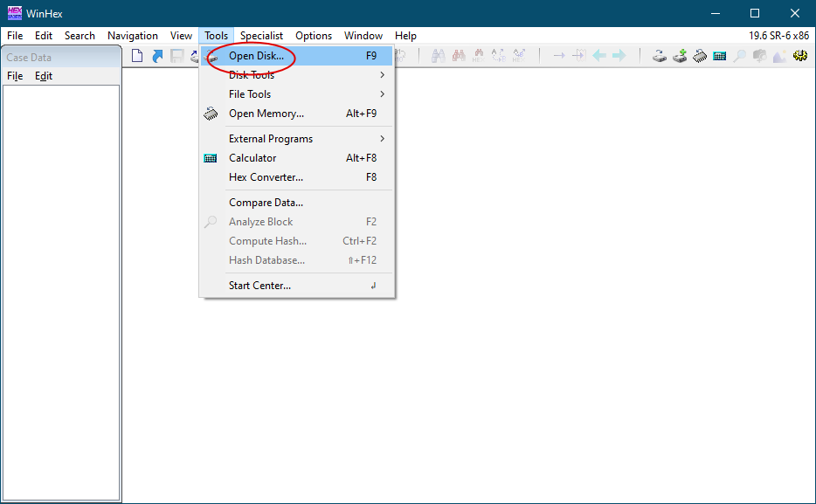The height and width of the screenshot is (504, 816).
Task: Open the File menu in the main menu bar
Action: (x=15, y=36)
